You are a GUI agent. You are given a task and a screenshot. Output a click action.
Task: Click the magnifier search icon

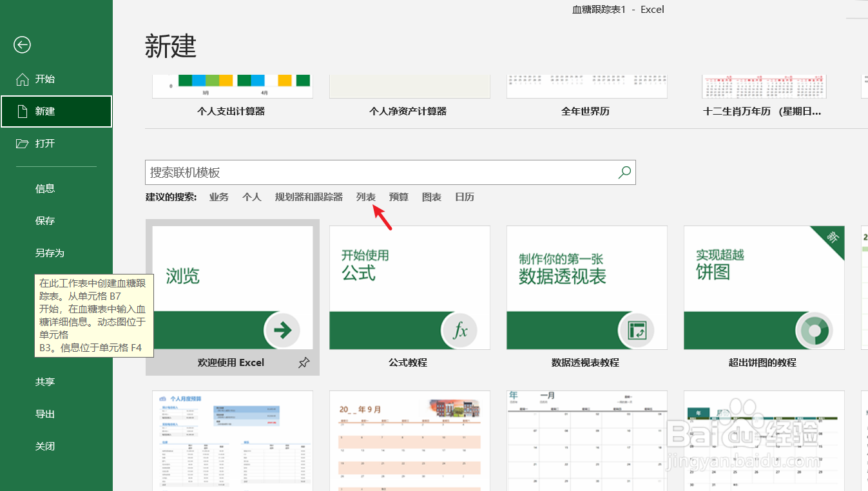tap(624, 172)
